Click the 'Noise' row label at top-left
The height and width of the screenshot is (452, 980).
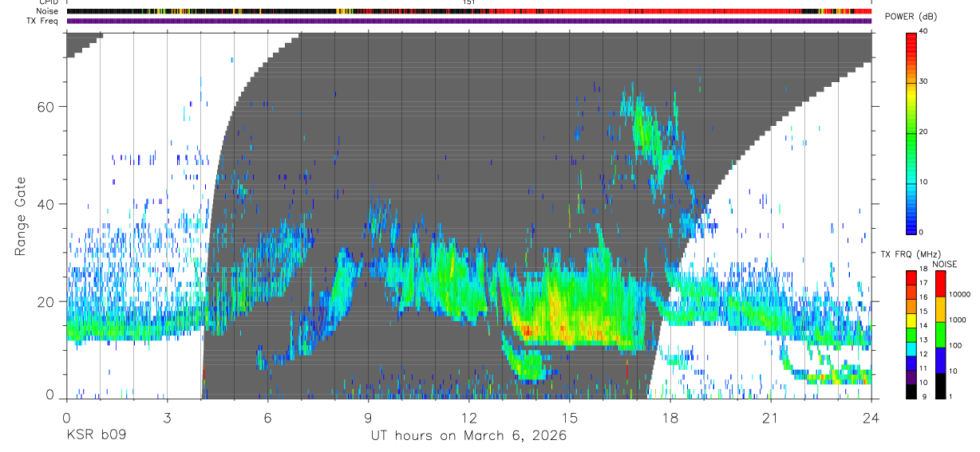[x=47, y=11]
